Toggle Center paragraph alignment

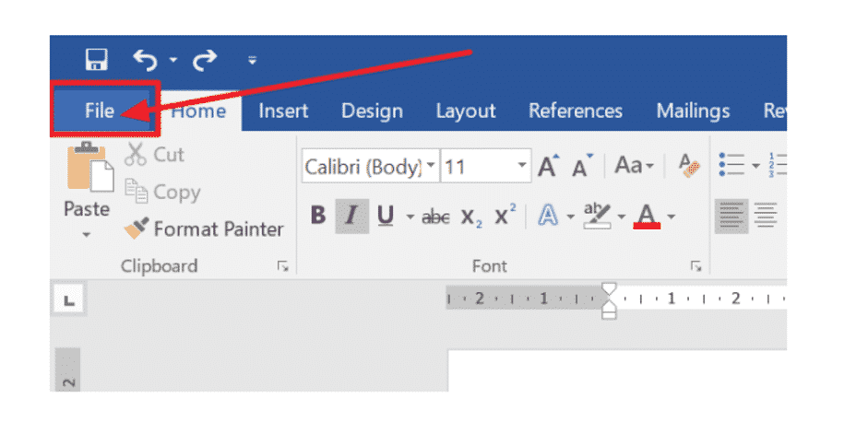[x=766, y=217]
